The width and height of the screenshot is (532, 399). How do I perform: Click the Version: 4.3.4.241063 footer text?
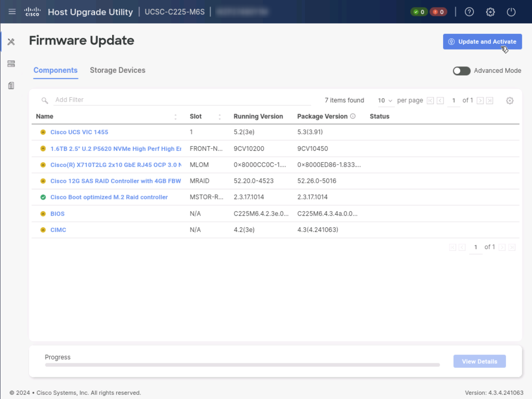click(x=494, y=393)
